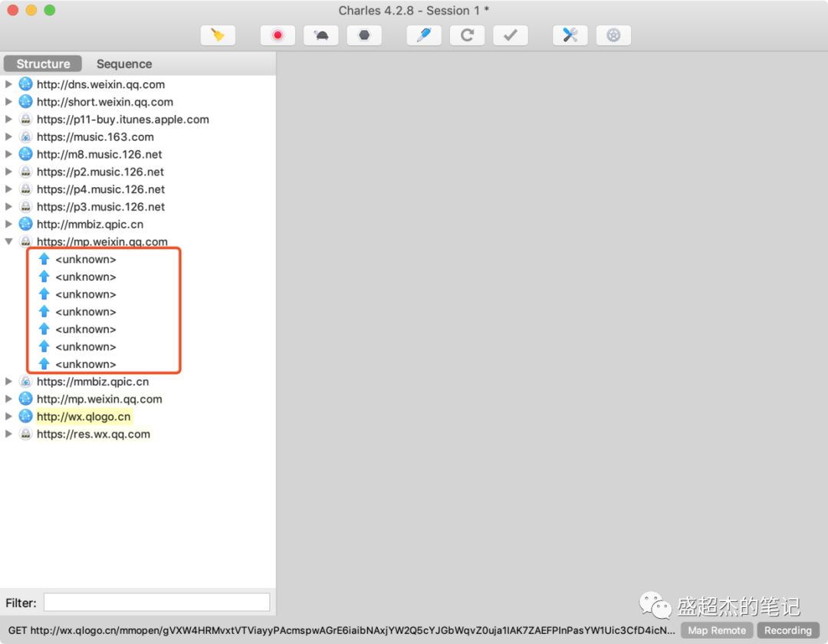Viewport: 828px width, 644px height.
Task: Click globe icon of http://m8.music.126.net
Action: click(25, 154)
